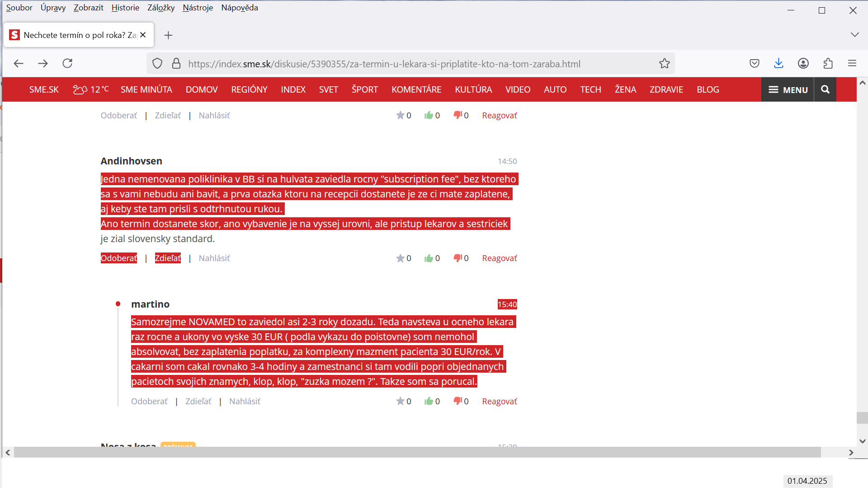Viewport: 868px width, 491px height.
Task: Open the Firefox application hamburger menu
Action: [852, 64]
